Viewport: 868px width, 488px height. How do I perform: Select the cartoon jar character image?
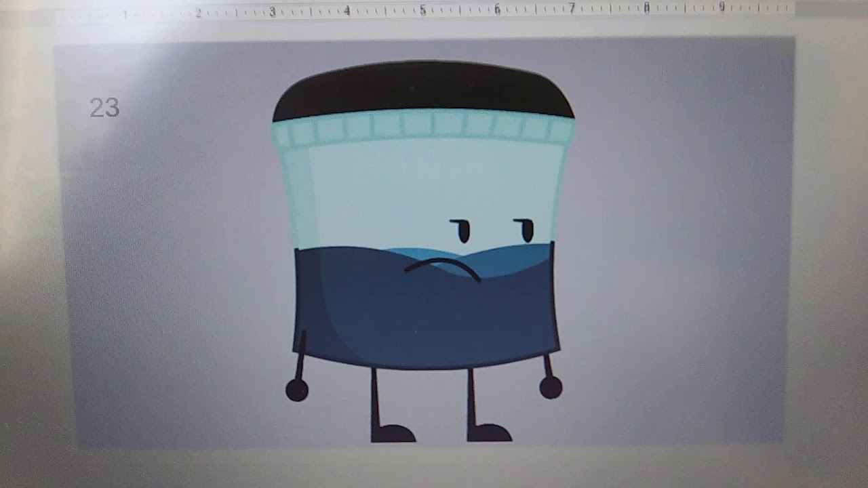coord(424,251)
